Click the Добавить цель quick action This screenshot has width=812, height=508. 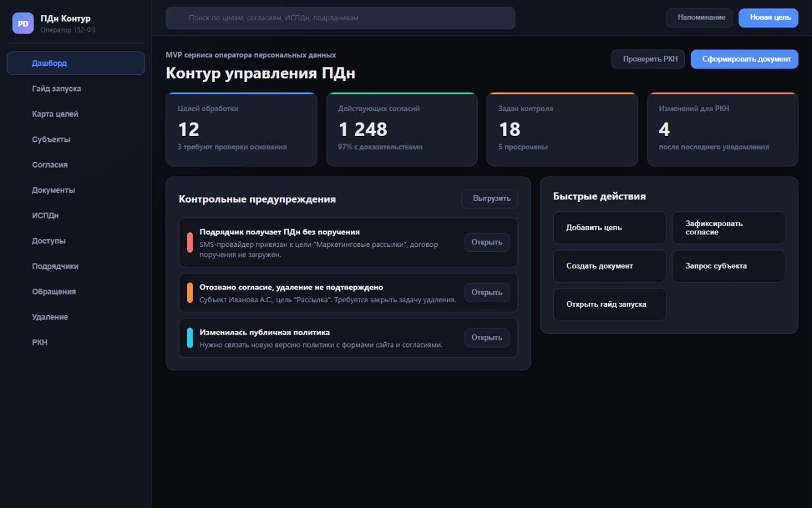click(610, 228)
